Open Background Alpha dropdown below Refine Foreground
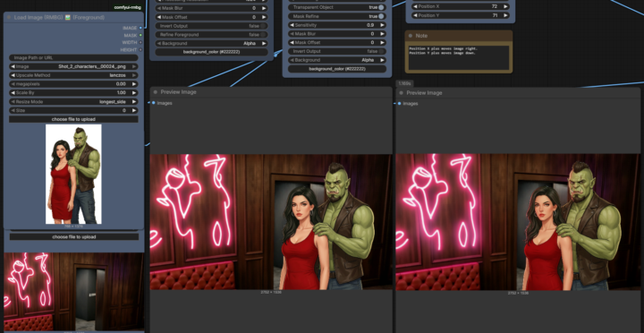Screen dimensions: 644x333 211,43
